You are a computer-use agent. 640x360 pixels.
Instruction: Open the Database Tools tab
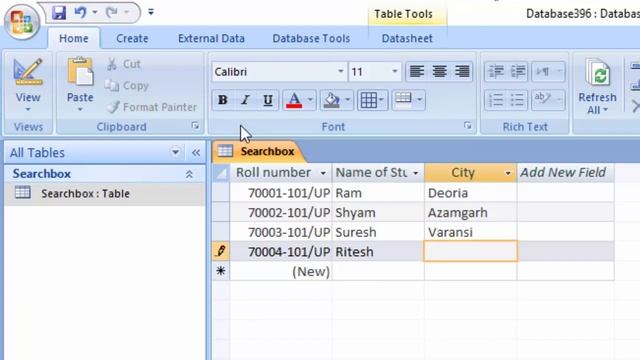pyautogui.click(x=311, y=38)
